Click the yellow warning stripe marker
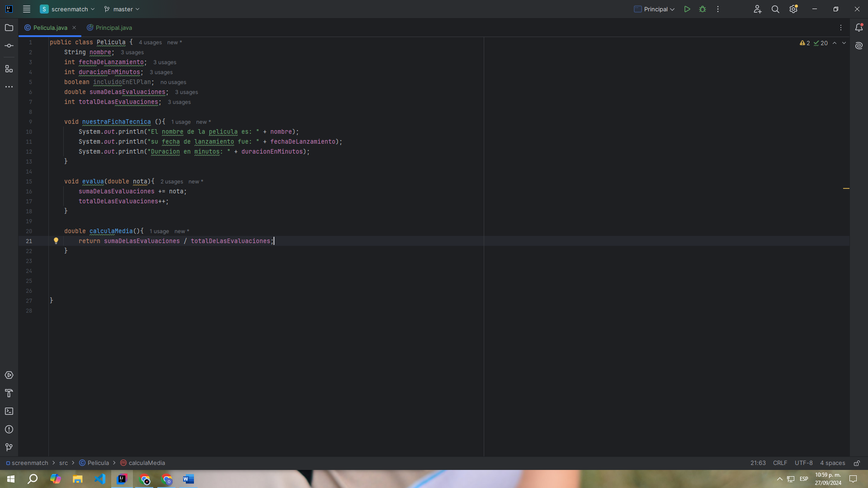Screen dimensions: 868x488 pos(846,188)
